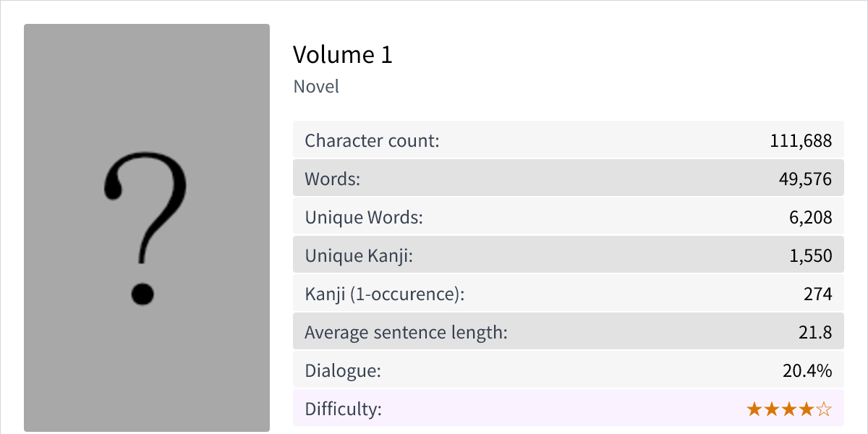Click the first filled difficulty star
The height and width of the screenshot is (434, 868).
pos(754,410)
